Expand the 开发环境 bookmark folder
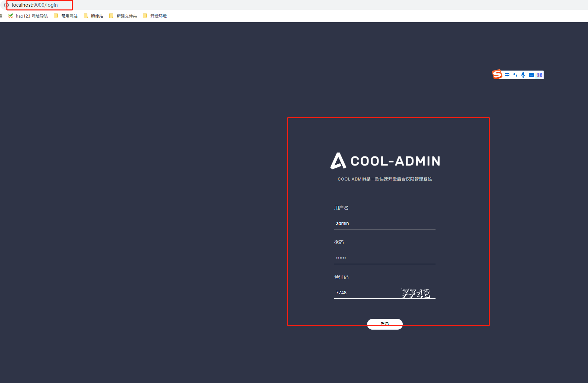 coord(155,16)
